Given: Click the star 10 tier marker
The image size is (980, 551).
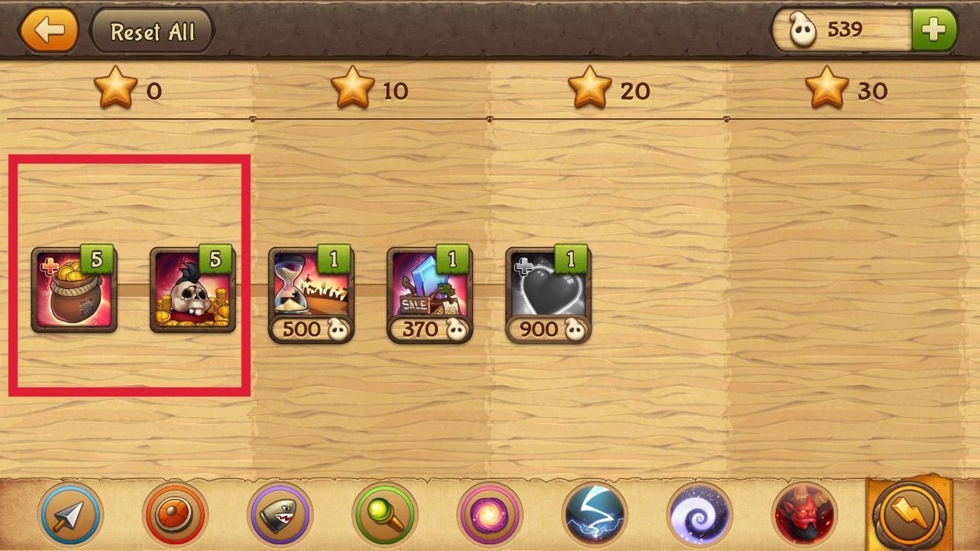Looking at the screenshot, I should 370,89.
